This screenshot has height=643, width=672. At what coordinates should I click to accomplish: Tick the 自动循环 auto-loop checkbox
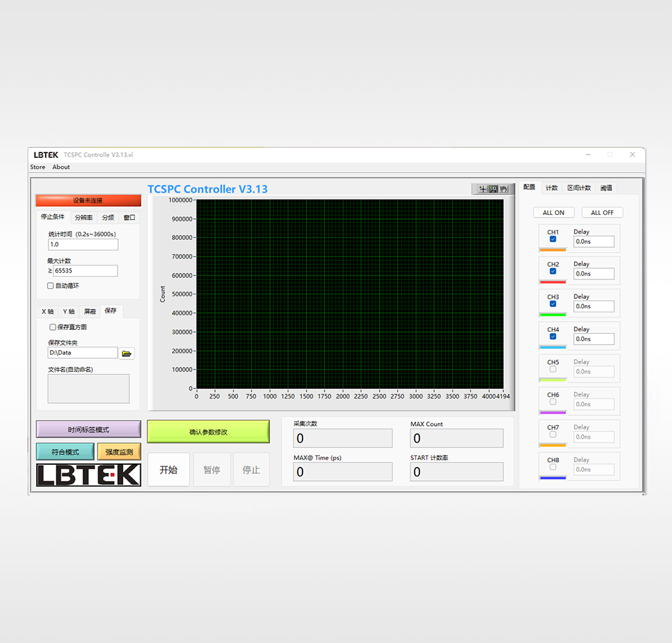coord(50,286)
